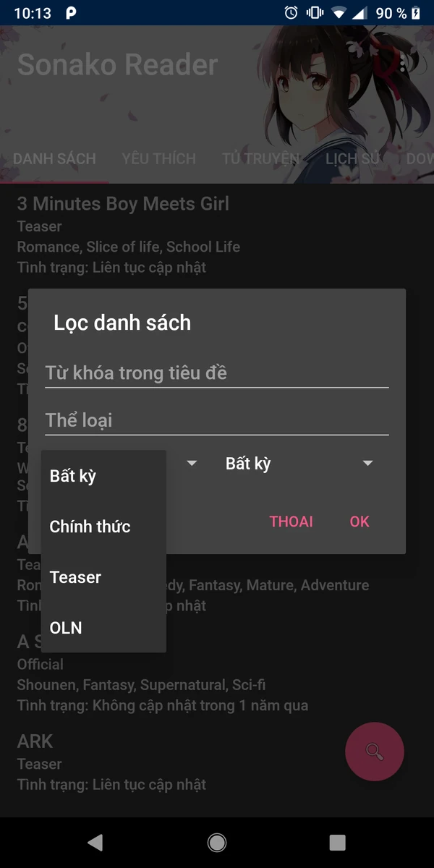Open the "ARK" novel entry
This screenshot has width=434, height=868.
33,741
